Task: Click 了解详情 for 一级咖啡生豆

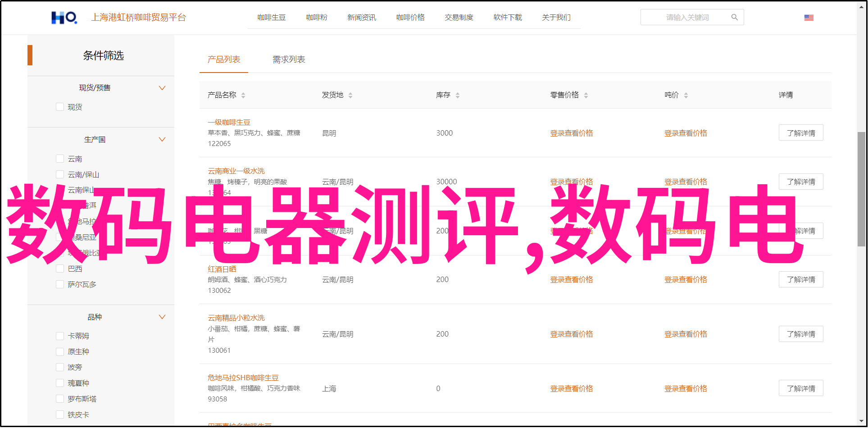Action: pyautogui.click(x=801, y=133)
